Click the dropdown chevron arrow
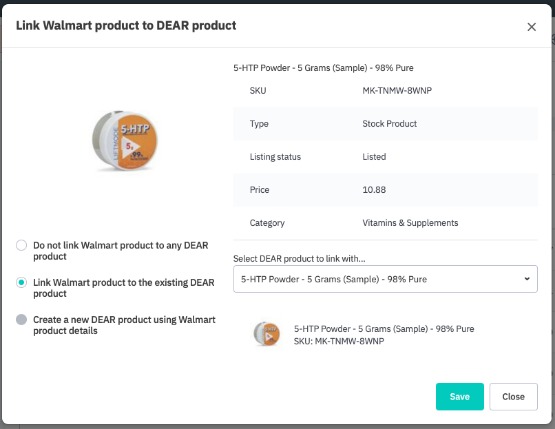 tap(527, 279)
